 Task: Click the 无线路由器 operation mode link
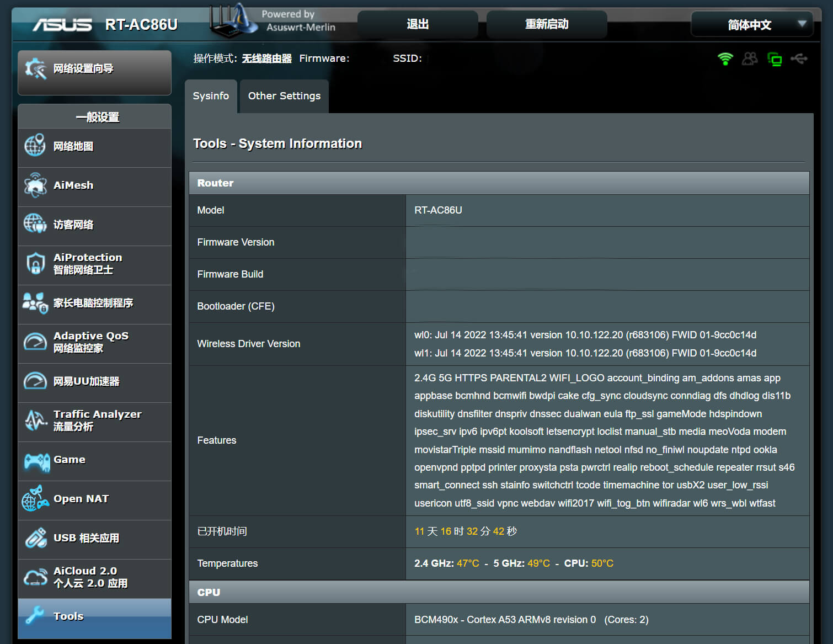[x=266, y=58]
